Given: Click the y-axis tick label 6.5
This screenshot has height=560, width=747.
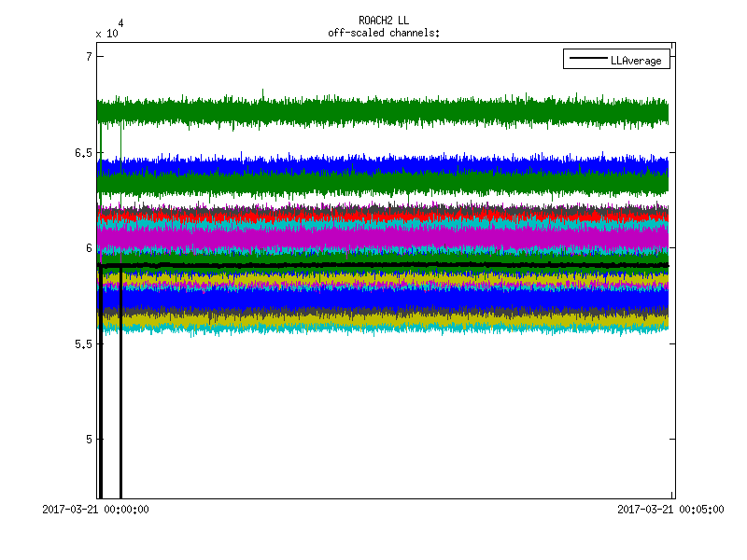Looking at the screenshot, I should 82,152.
